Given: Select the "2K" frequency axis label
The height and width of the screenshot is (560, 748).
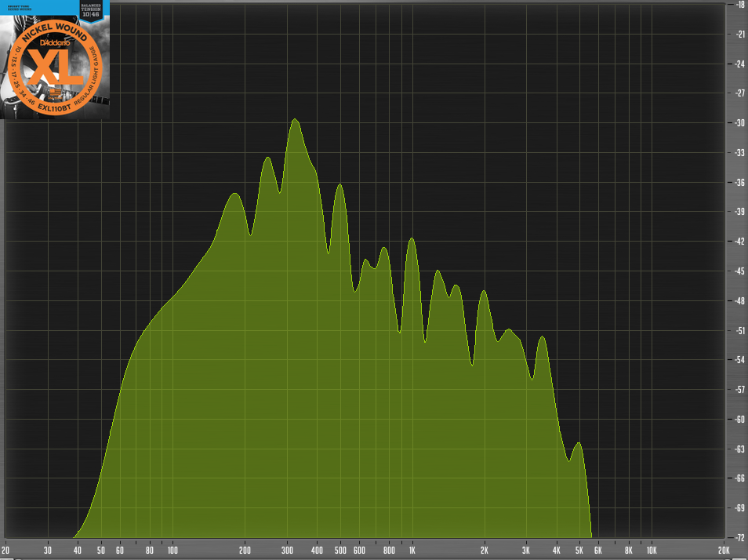Looking at the screenshot, I should pos(485,551).
